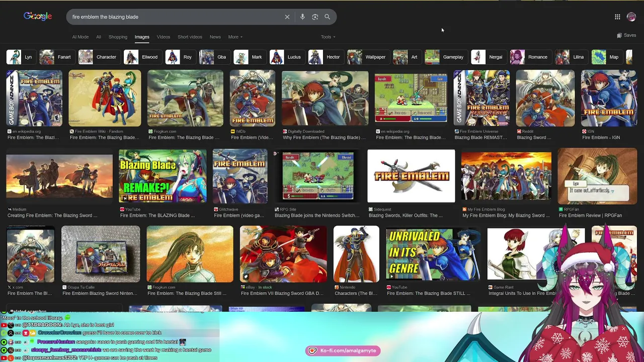Screen dimensions: 644x362
Task: Select the Roy filter chip
Action: 180,57
